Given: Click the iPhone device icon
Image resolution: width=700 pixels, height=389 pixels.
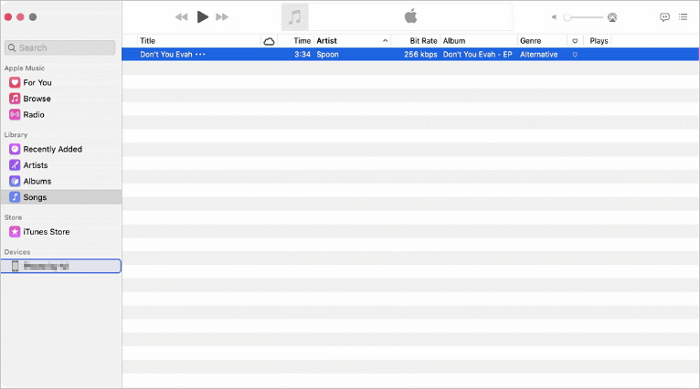Looking at the screenshot, I should pyautogui.click(x=15, y=266).
